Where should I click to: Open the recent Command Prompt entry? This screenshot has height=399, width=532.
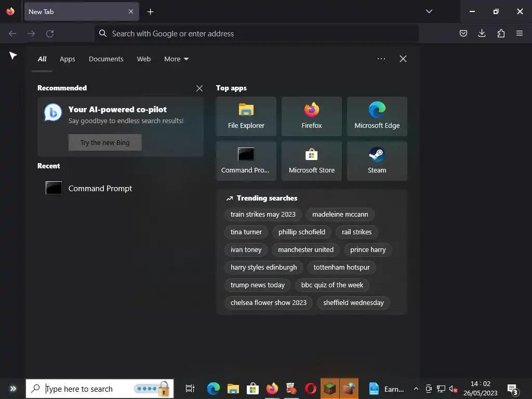click(x=89, y=188)
